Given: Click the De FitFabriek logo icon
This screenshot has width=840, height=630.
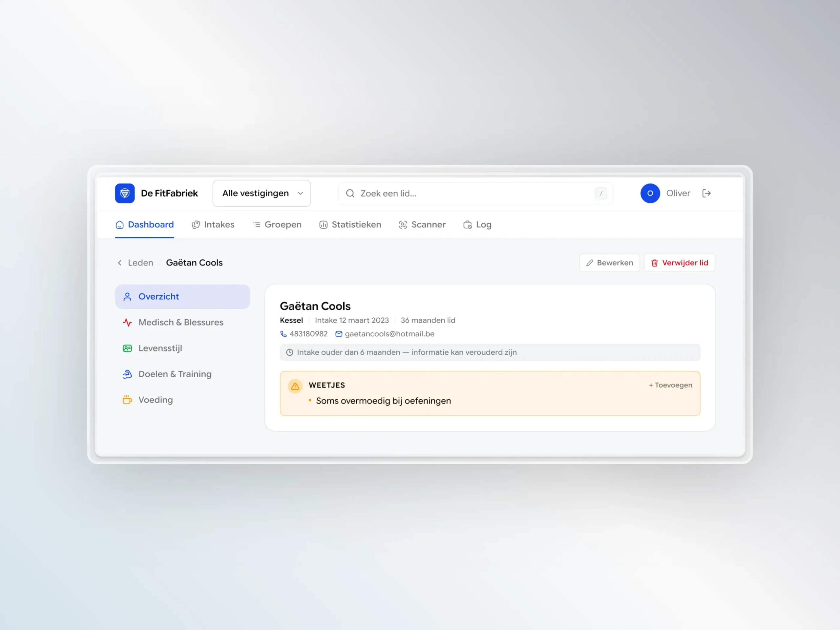Looking at the screenshot, I should coord(125,193).
